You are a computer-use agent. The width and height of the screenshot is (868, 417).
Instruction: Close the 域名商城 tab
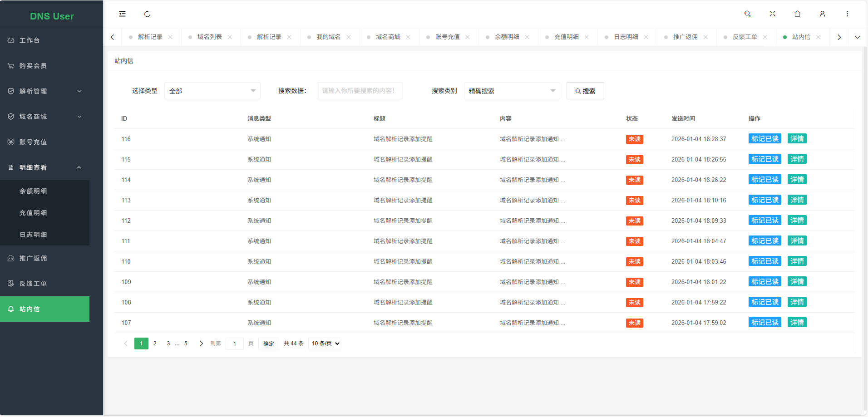pos(408,37)
